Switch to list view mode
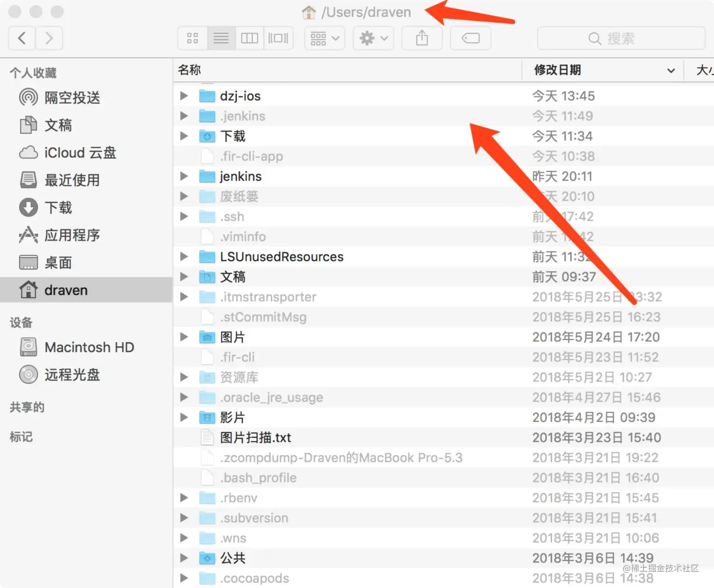Image resolution: width=714 pixels, height=588 pixels. pyautogui.click(x=221, y=38)
